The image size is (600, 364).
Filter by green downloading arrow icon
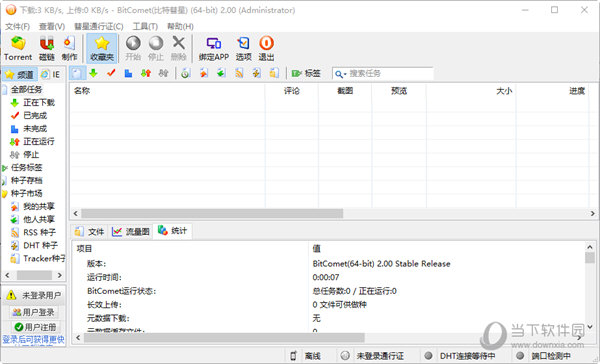point(93,73)
